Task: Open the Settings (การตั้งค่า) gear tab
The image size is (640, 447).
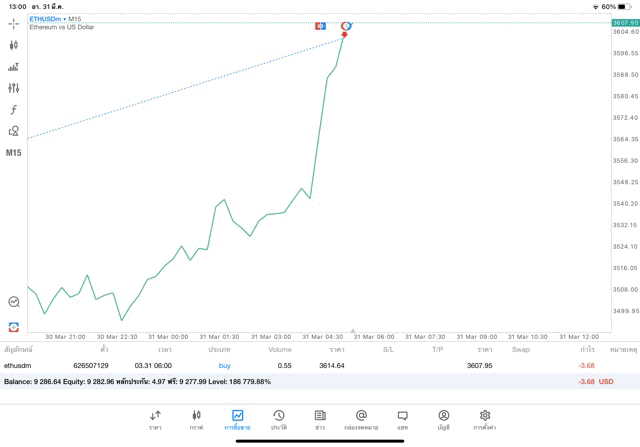Action: click(485, 420)
